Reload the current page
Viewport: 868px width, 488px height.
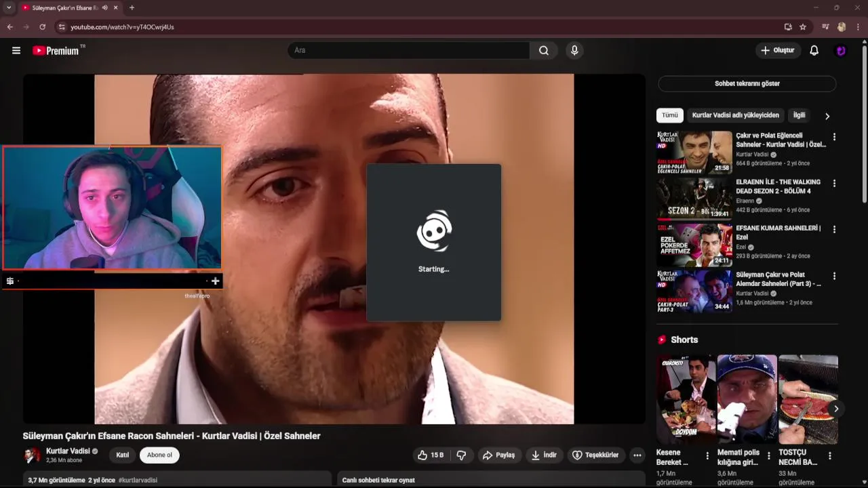point(42,27)
